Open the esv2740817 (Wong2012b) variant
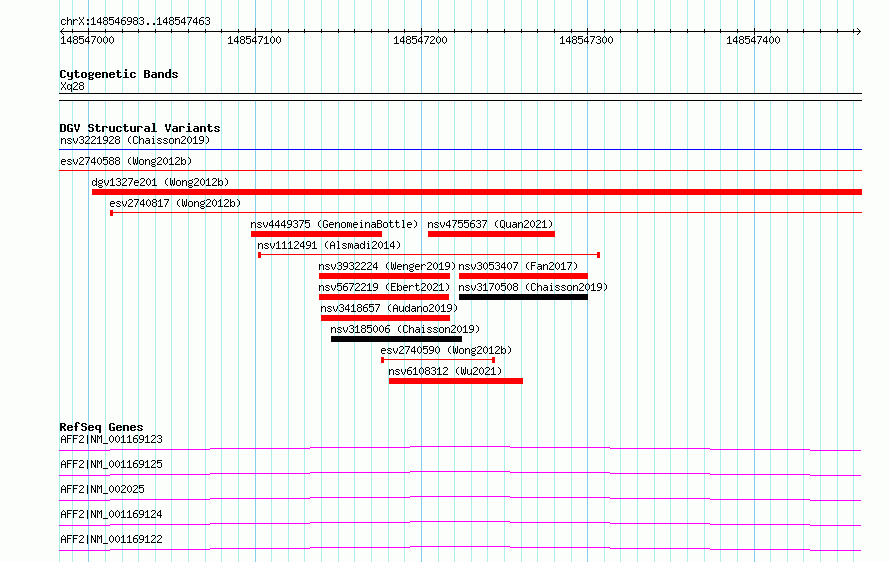 (175, 203)
